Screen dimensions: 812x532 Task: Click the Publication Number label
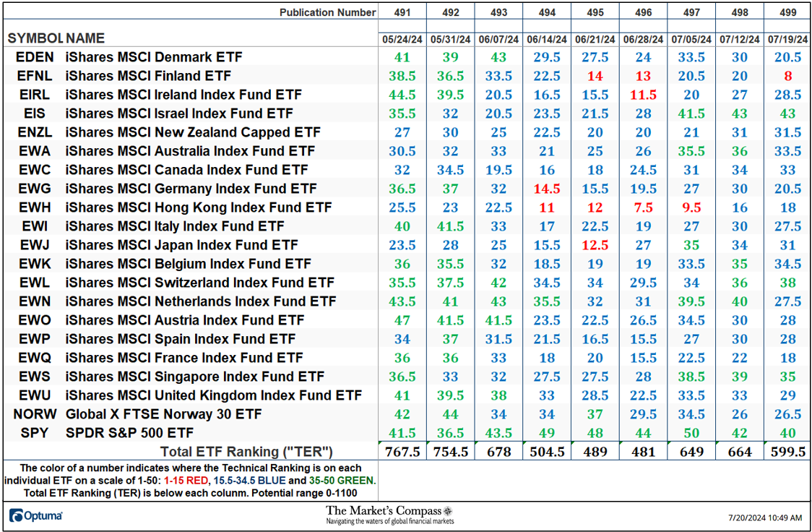click(x=328, y=12)
